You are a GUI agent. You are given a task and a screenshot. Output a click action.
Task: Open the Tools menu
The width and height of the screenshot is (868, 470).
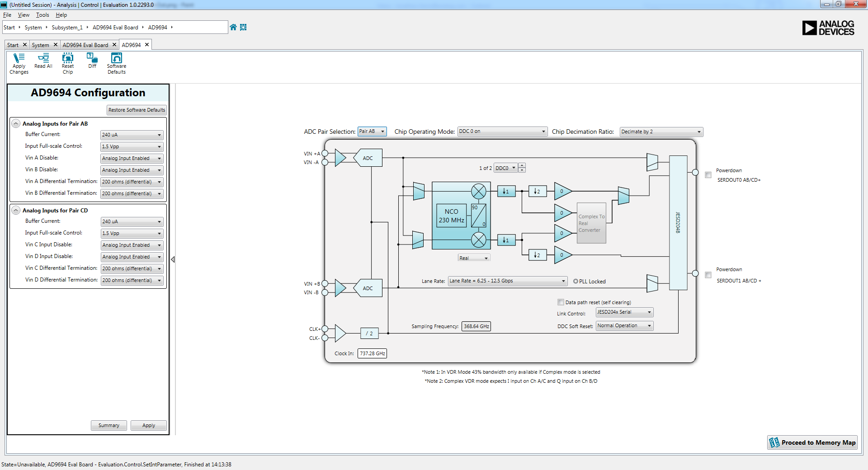42,15
